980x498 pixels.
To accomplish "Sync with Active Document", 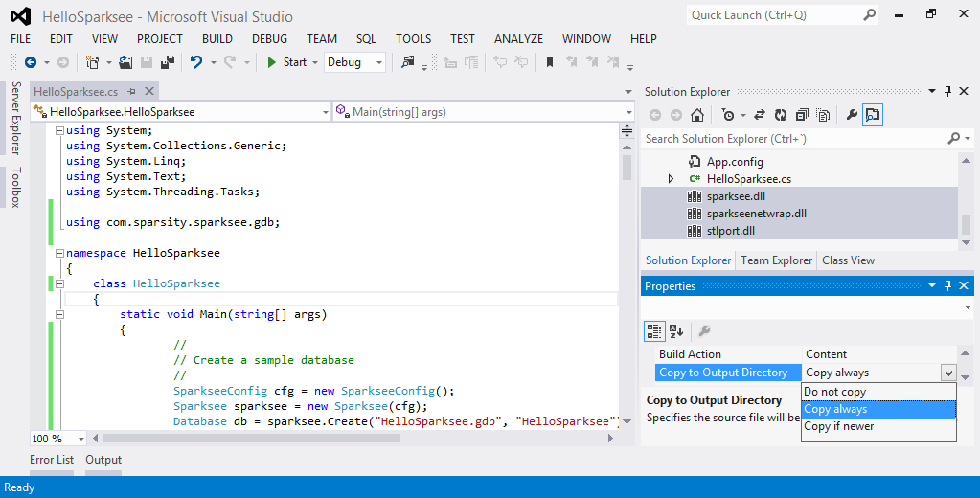I will point(760,115).
